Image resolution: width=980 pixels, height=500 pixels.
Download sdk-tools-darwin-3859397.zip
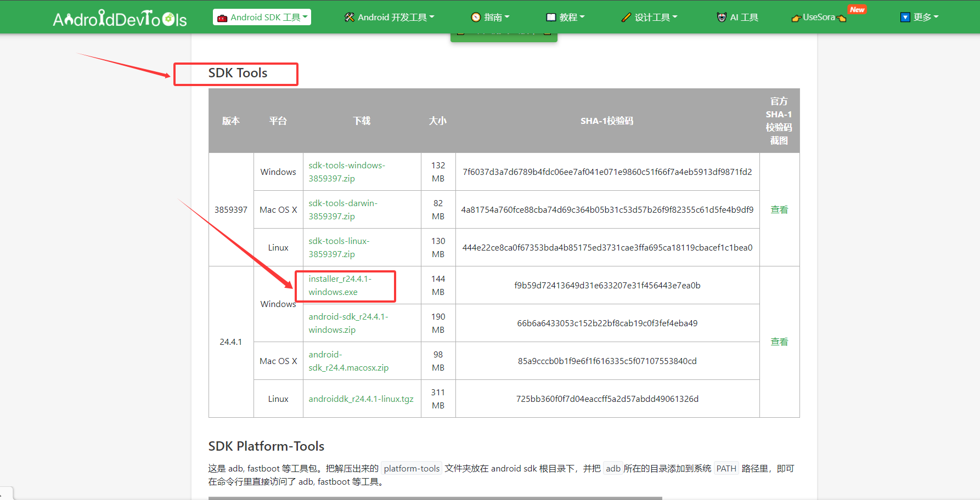[343, 209]
